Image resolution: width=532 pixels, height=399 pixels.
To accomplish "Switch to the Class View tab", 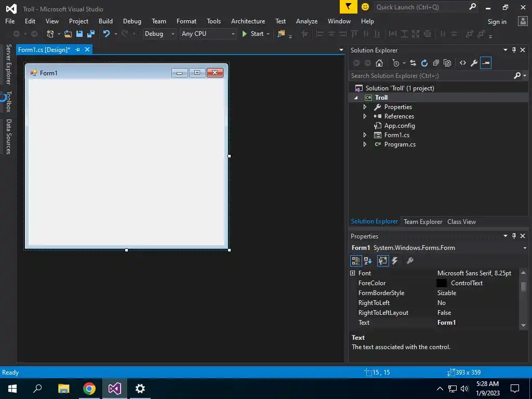I will tap(461, 222).
